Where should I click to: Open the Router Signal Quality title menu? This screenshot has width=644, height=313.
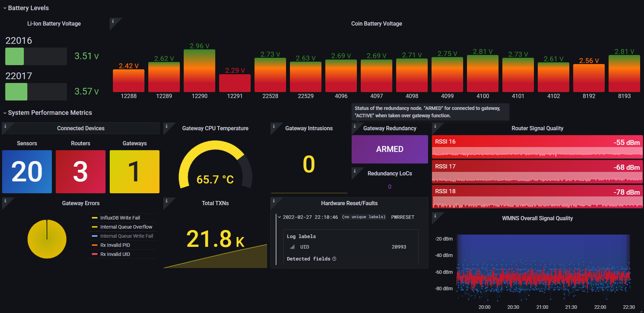[x=537, y=128]
